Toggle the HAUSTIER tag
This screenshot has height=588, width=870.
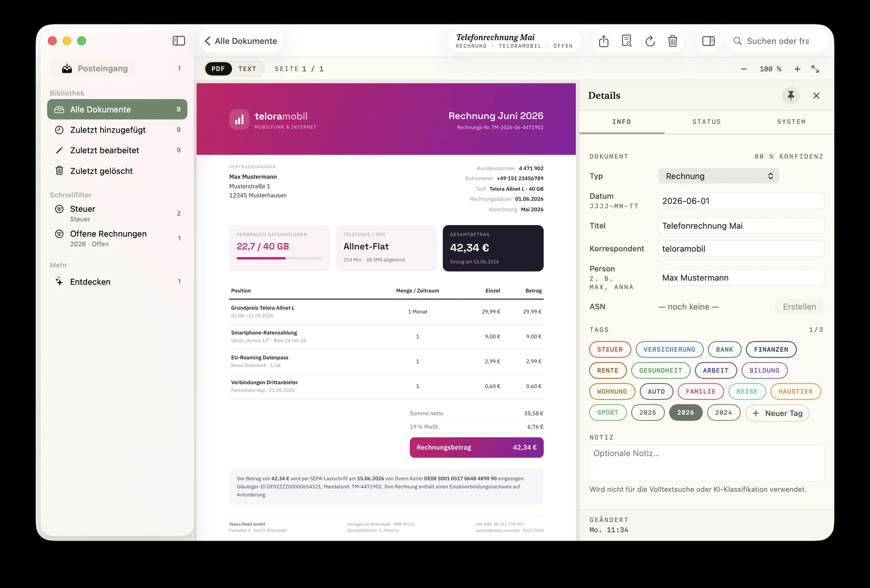[796, 391]
